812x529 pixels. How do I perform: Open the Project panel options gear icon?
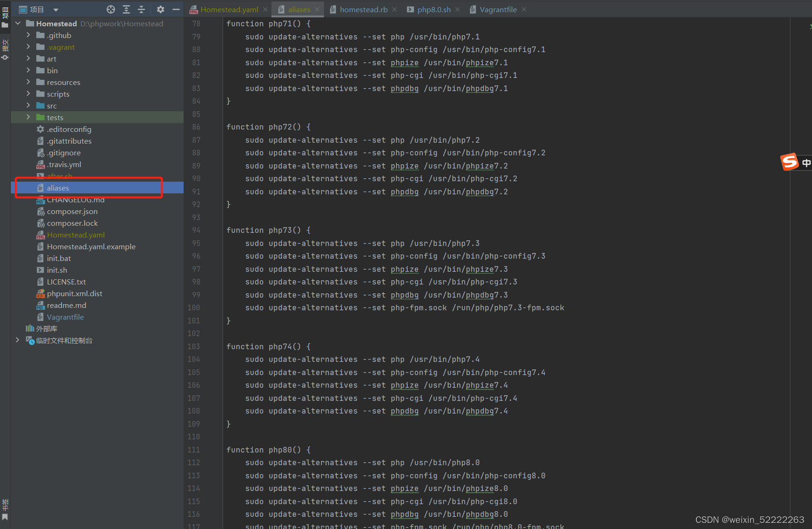[x=160, y=9]
